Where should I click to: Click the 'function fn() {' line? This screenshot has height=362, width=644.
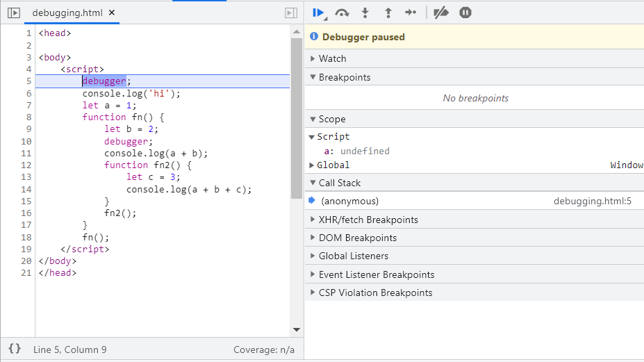[x=123, y=117]
